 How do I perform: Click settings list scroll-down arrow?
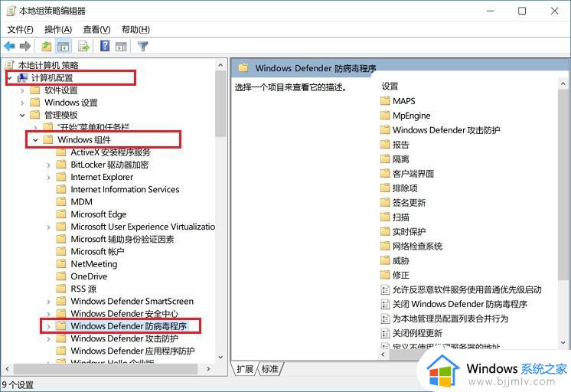(563, 343)
